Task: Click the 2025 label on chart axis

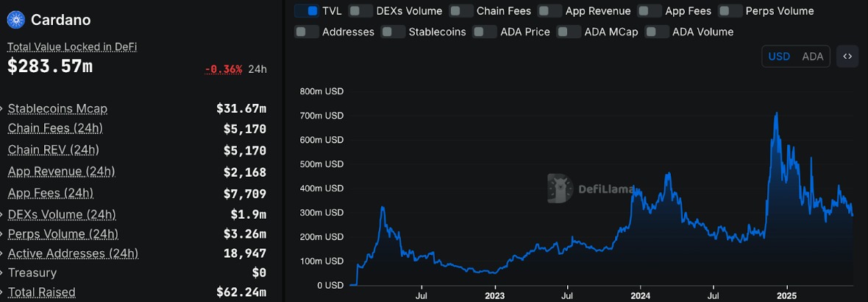Action: 787,296
